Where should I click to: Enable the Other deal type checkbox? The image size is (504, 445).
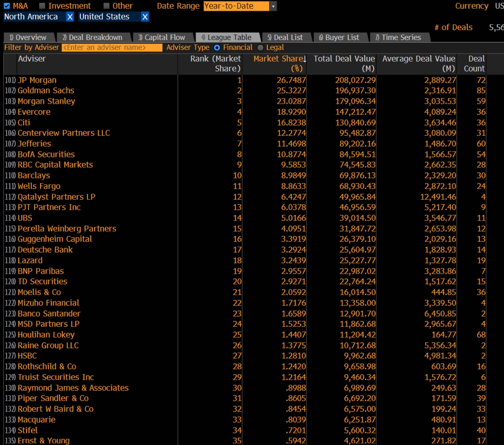click(x=107, y=6)
